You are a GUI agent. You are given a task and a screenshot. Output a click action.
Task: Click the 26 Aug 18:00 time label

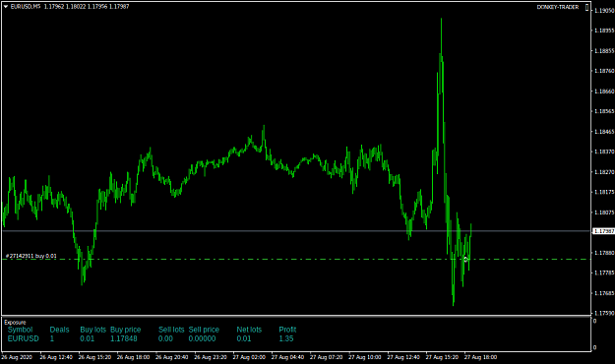pos(134,357)
